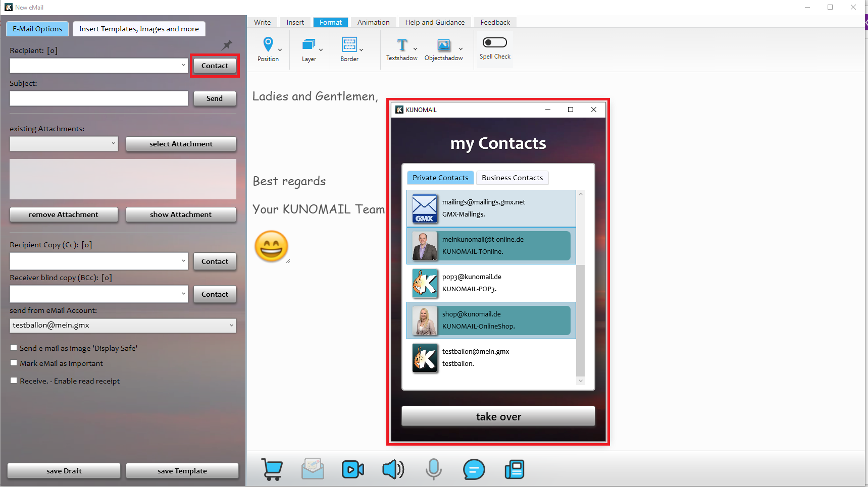Choose the Border tool icon
The width and height of the screenshot is (868, 487).
(x=349, y=44)
